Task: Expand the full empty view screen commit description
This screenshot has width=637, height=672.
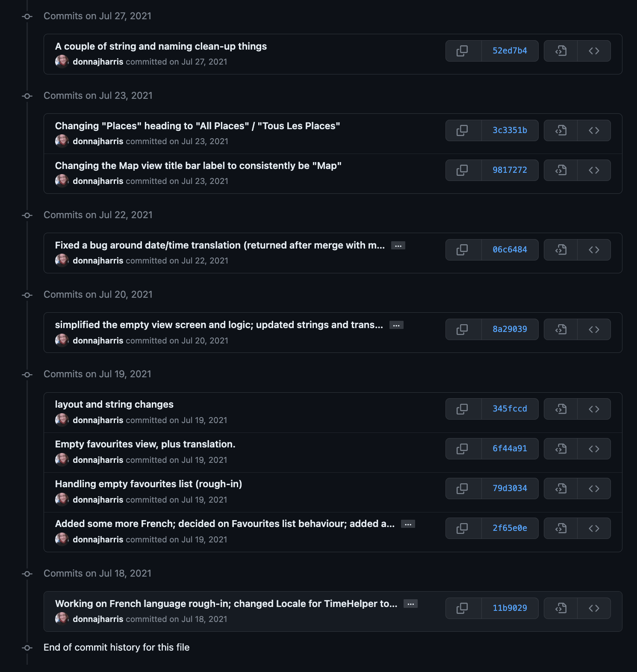Action: 396,325
